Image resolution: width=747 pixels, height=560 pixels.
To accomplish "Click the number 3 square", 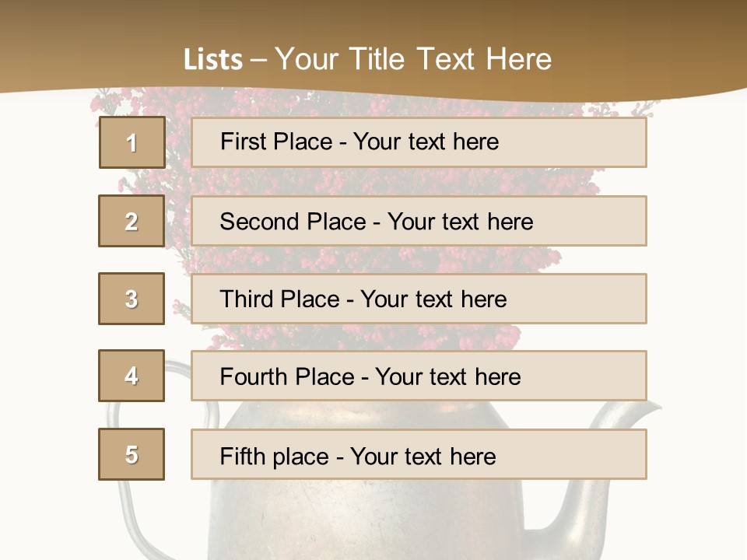I will pyautogui.click(x=132, y=299).
